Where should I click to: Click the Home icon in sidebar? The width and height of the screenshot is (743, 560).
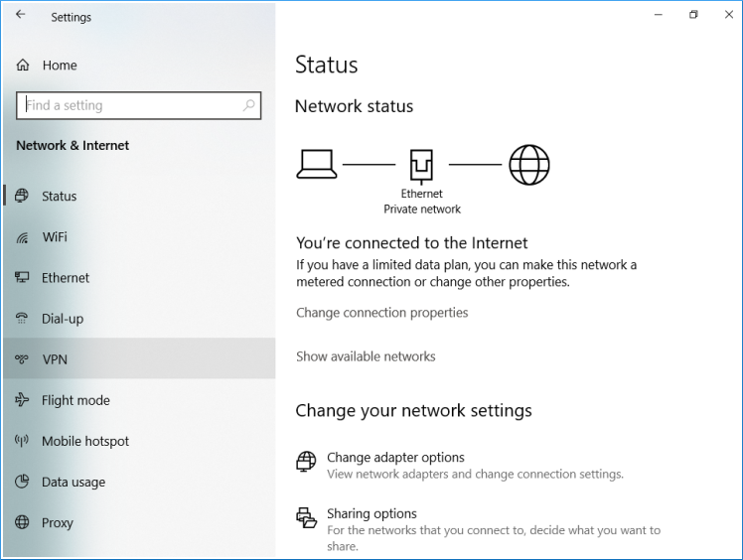tap(23, 66)
